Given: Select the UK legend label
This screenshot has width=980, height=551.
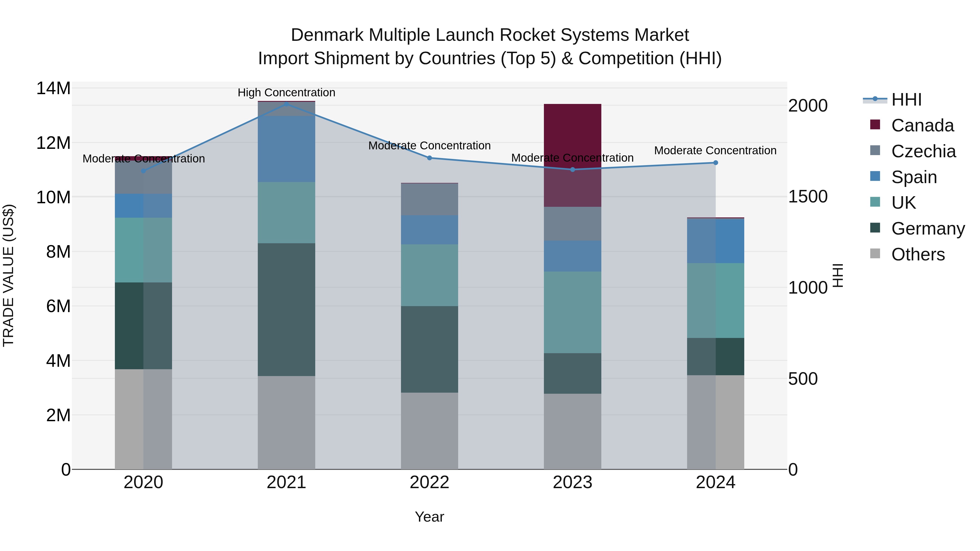Looking at the screenshot, I should 904,203.
